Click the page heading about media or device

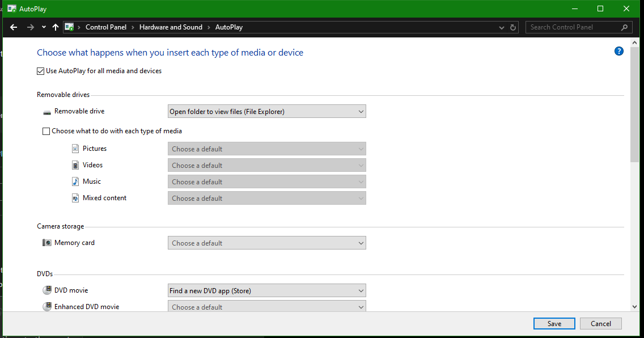pos(170,53)
